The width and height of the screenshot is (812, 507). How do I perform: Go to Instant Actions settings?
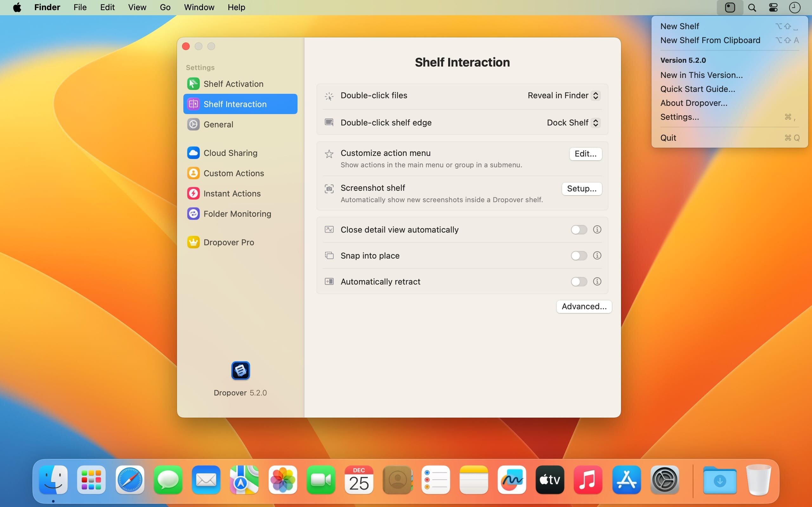click(x=232, y=194)
